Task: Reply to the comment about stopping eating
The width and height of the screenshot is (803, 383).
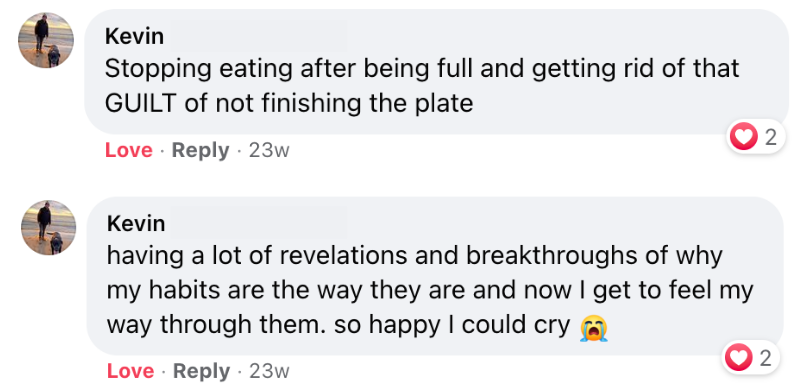Action: pyautogui.click(x=200, y=151)
